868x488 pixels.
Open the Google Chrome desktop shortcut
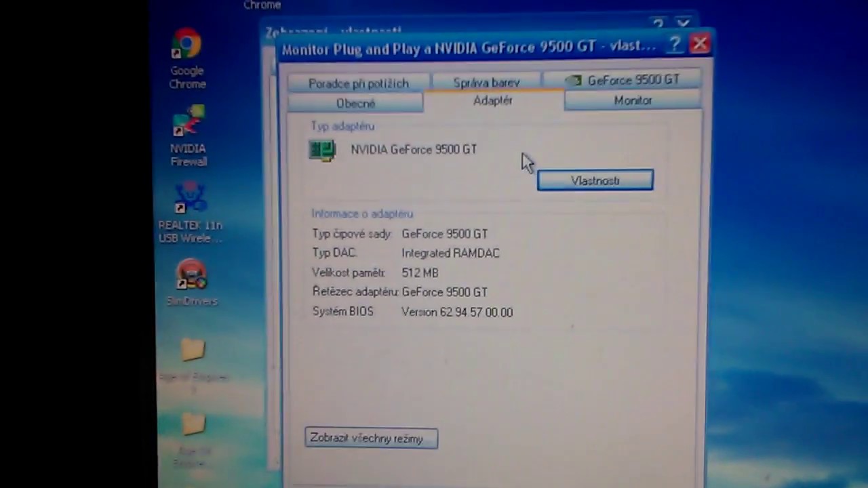186,59
